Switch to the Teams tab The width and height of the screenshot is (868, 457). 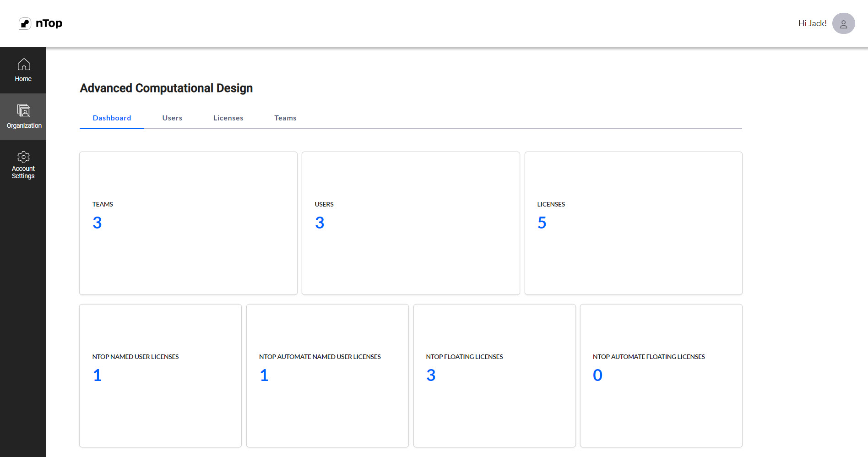point(285,118)
